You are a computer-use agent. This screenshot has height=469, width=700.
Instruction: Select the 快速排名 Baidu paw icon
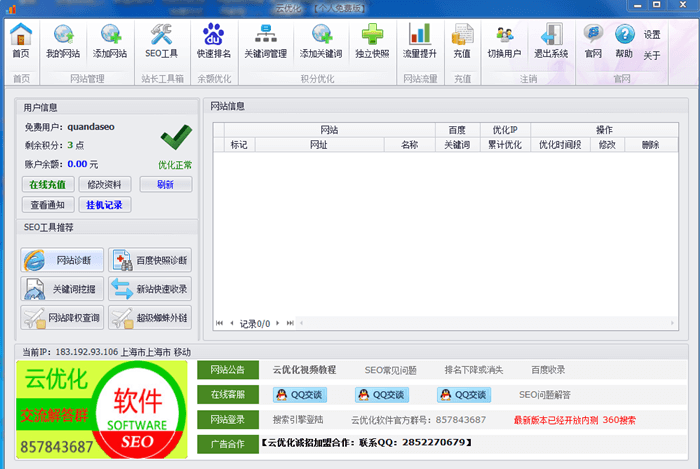[x=214, y=41]
